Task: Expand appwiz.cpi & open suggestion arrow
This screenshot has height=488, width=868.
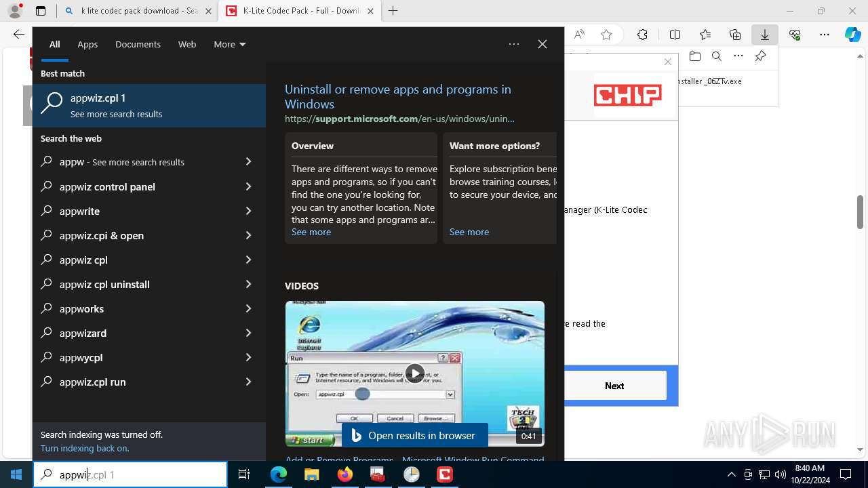Action: (x=248, y=235)
